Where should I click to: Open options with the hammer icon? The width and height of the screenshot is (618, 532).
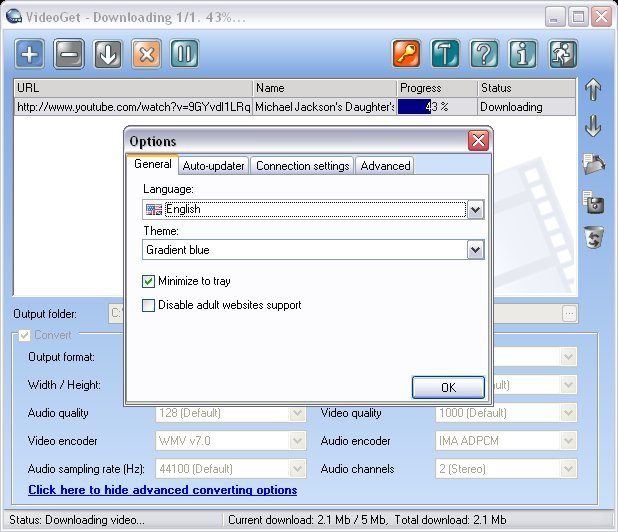point(445,54)
